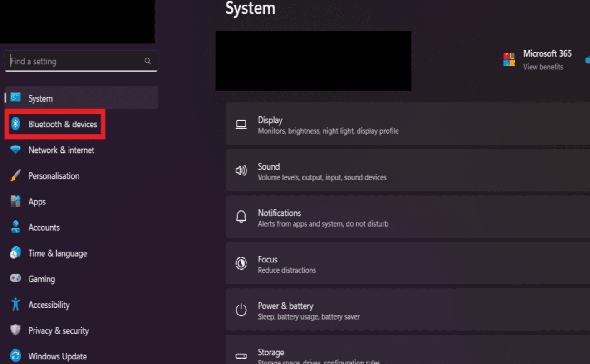The height and width of the screenshot is (364, 590).
Task: Click the Bluetooth icon in sidebar
Action: pyautogui.click(x=16, y=124)
